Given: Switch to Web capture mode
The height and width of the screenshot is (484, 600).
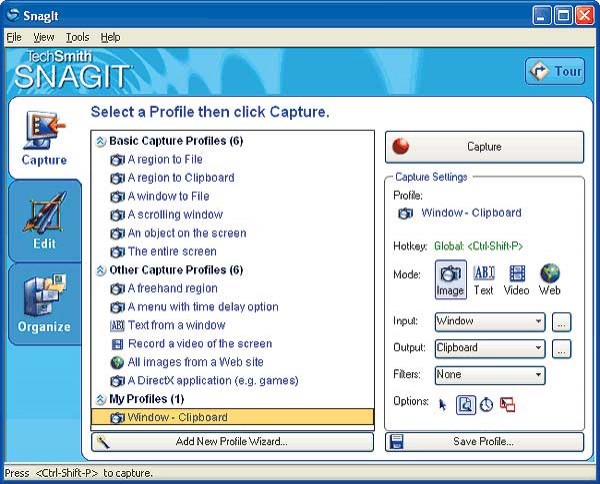Looking at the screenshot, I should [550, 280].
